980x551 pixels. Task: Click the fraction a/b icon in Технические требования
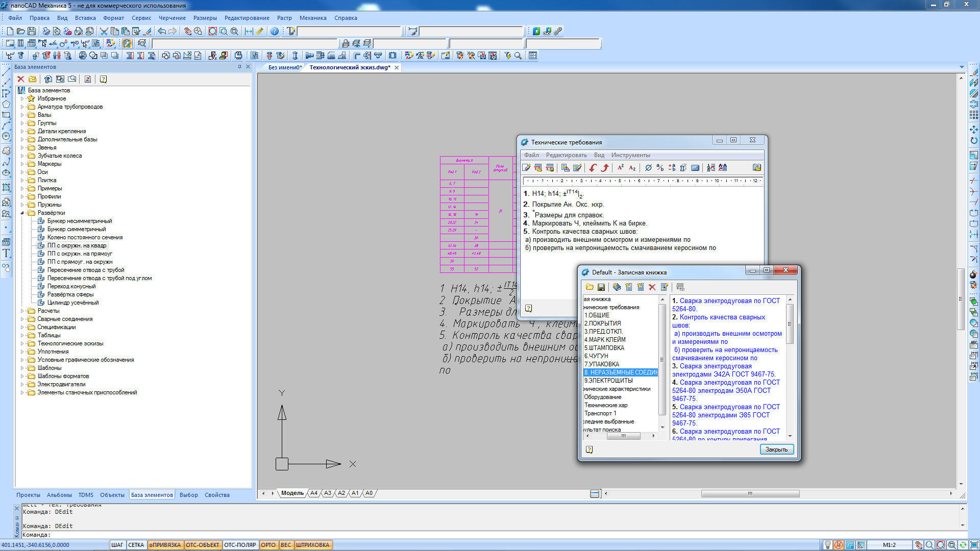coord(660,167)
